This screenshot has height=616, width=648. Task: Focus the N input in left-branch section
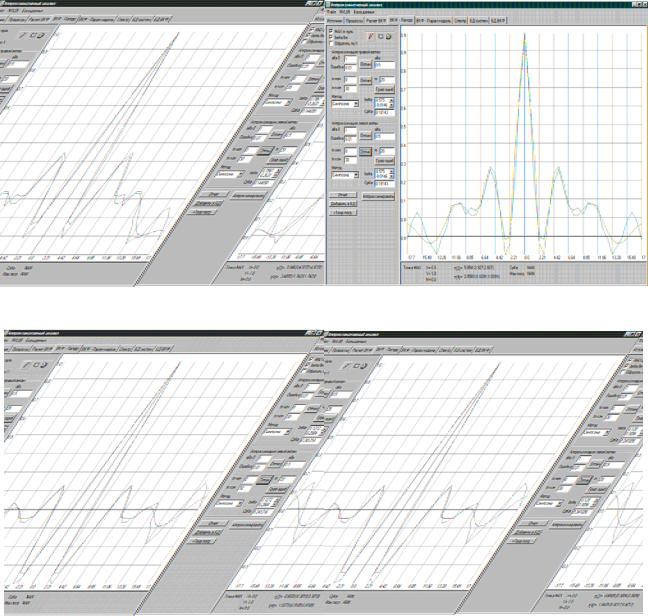tap(387, 151)
